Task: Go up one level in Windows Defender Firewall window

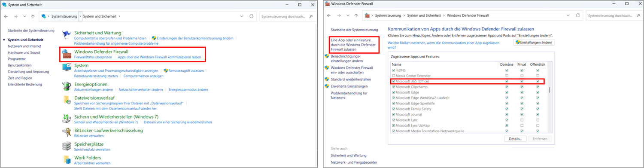Action: (357, 15)
